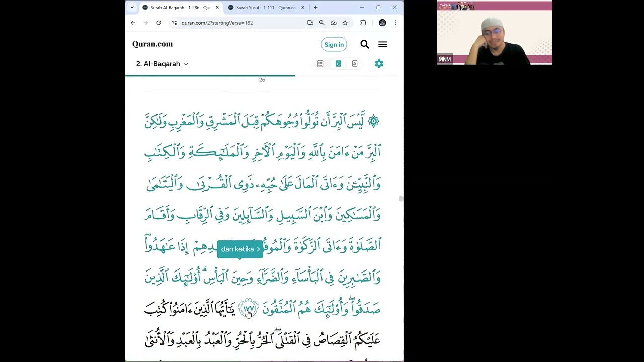
Task: Click the install app icon in address bar
Action: point(310,23)
